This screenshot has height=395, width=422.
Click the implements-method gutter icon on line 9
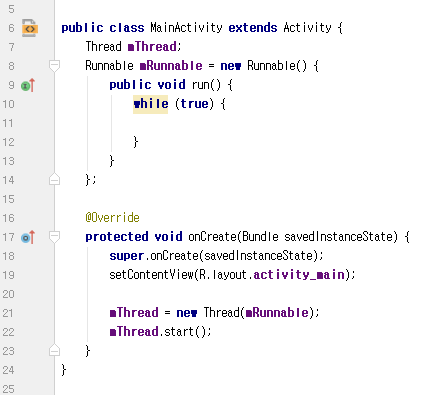28,85
